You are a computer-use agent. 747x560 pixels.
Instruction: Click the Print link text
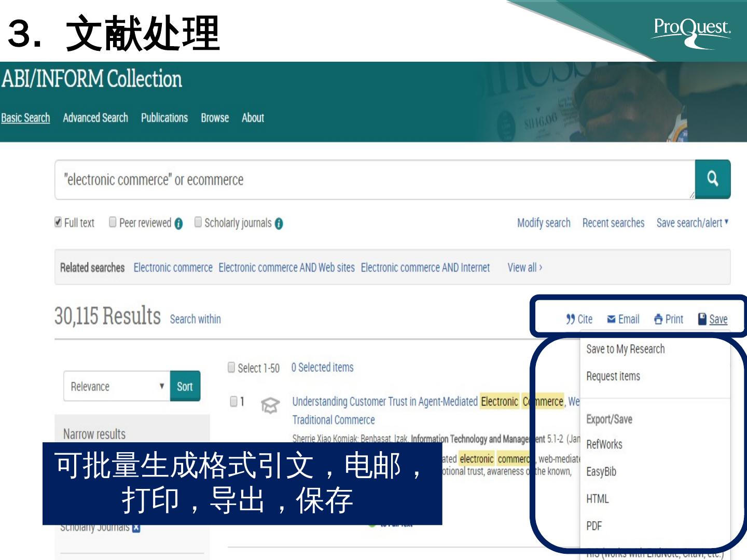(x=674, y=319)
